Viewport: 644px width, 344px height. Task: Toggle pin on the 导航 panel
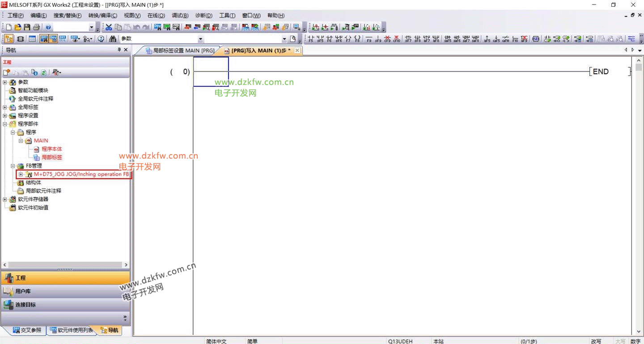pyautogui.click(x=119, y=50)
